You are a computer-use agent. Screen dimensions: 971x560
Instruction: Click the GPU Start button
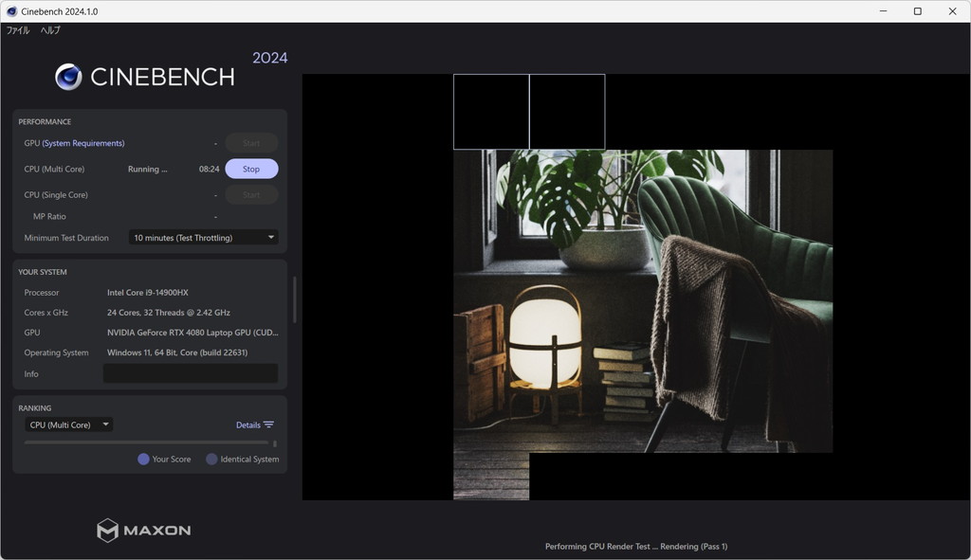click(251, 143)
